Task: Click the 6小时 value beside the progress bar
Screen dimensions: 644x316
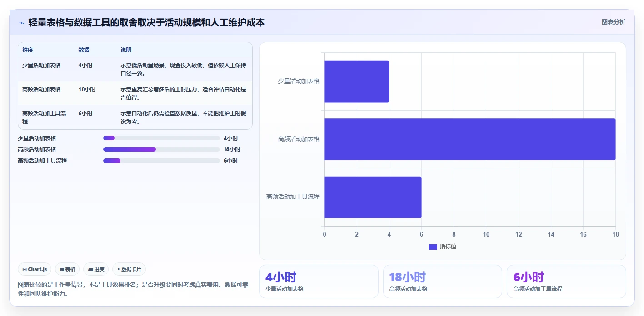Action: tap(230, 161)
